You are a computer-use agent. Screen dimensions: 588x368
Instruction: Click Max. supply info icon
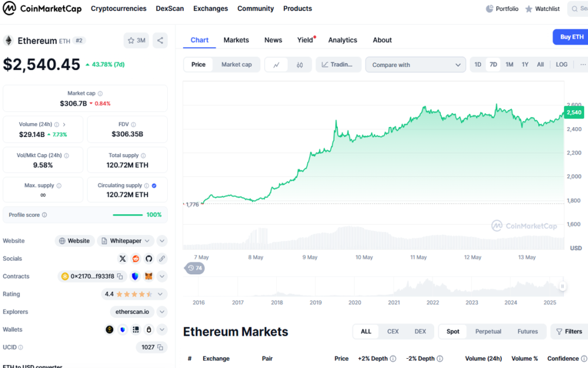pyautogui.click(x=59, y=186)
